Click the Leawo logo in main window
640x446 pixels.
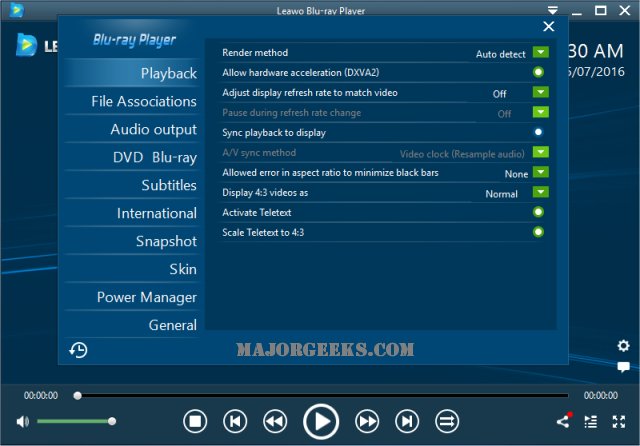tap(27, 45)
